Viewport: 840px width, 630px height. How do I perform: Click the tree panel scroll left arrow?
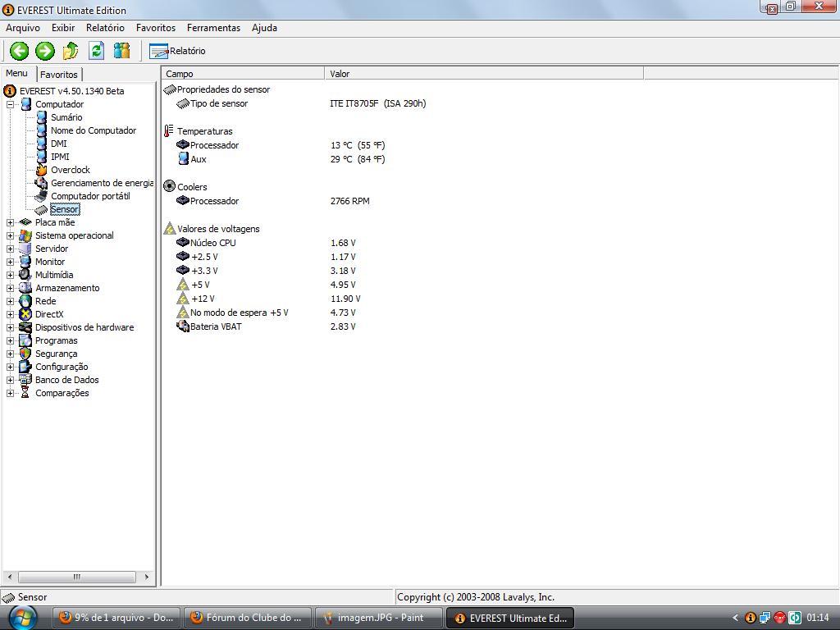(x=9, y=577)
